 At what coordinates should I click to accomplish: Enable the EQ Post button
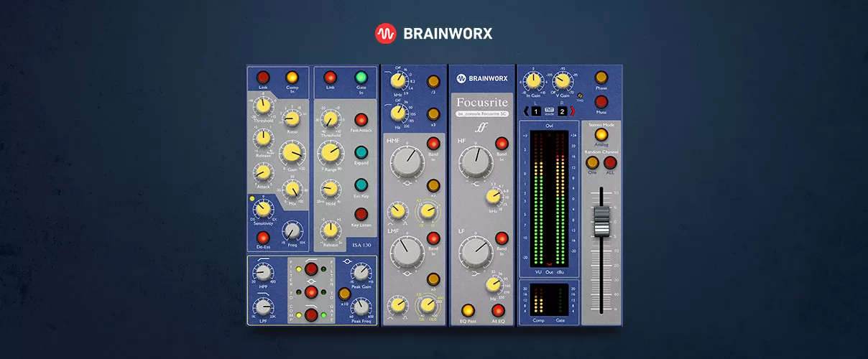point(468,310)
